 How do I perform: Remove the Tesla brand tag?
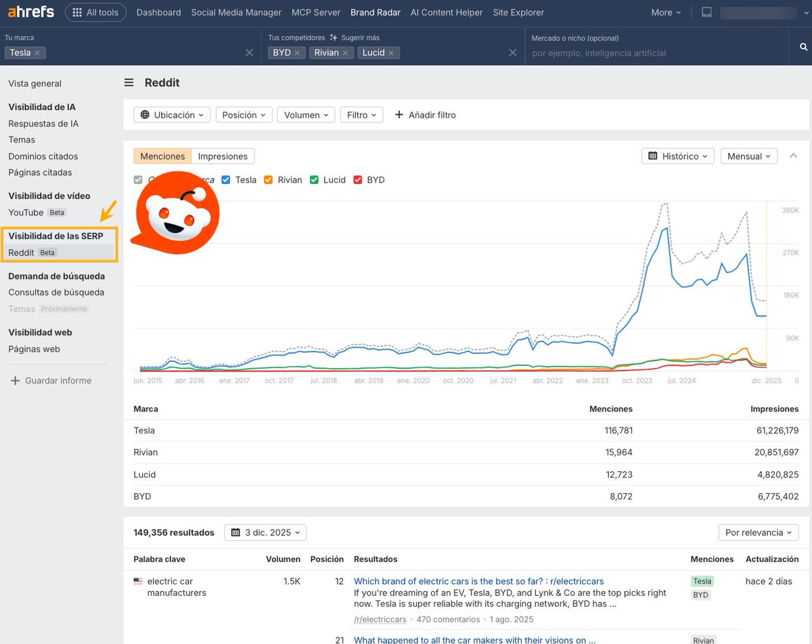tap(37, 53)
